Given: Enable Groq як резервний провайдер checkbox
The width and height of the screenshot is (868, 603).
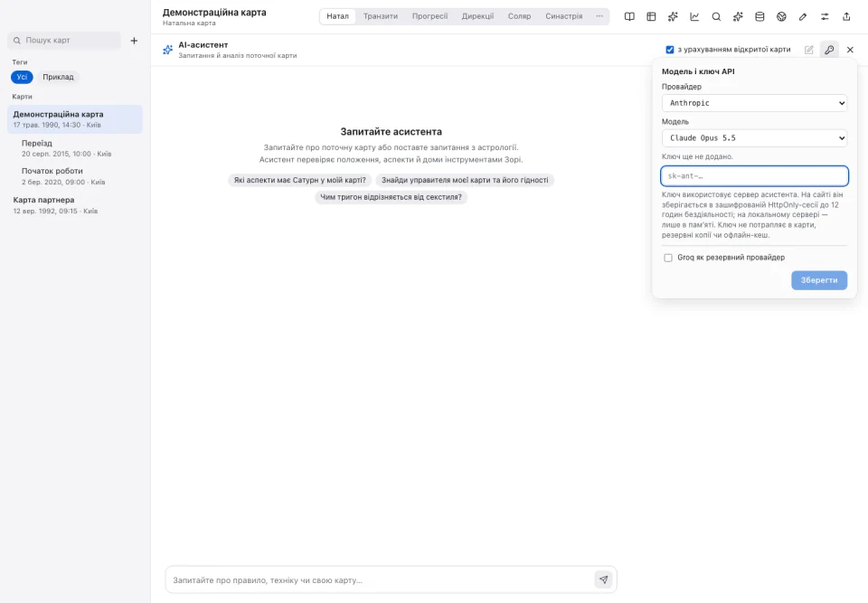Looking at the screenshot, I should coord(668,258).
